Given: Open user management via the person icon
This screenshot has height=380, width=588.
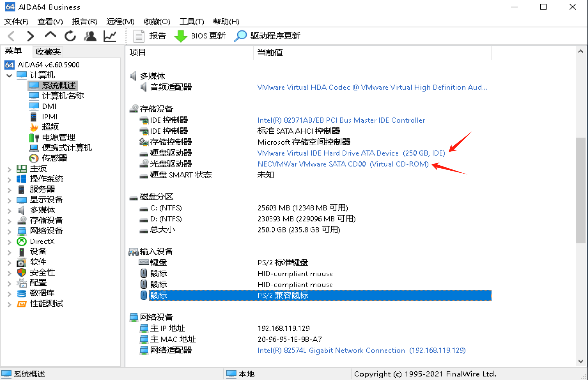Looking at the screenshot, I should [x=90, y=36].
